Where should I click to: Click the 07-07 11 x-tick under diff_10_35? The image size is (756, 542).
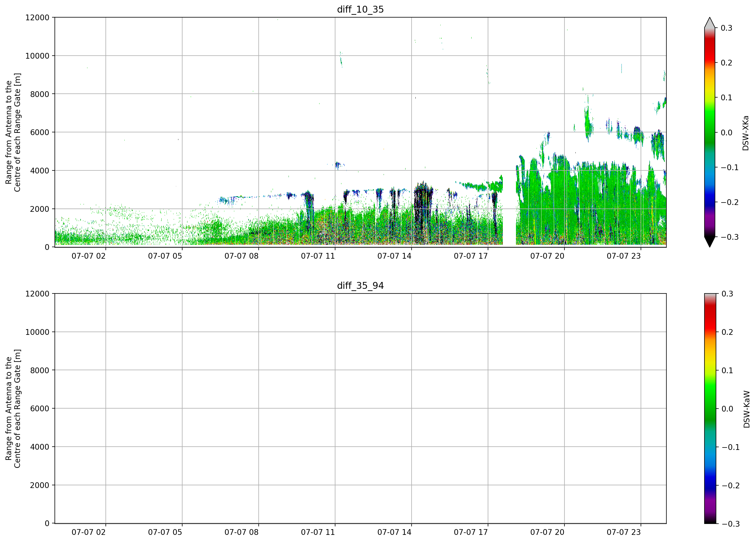tap(318, 256)
